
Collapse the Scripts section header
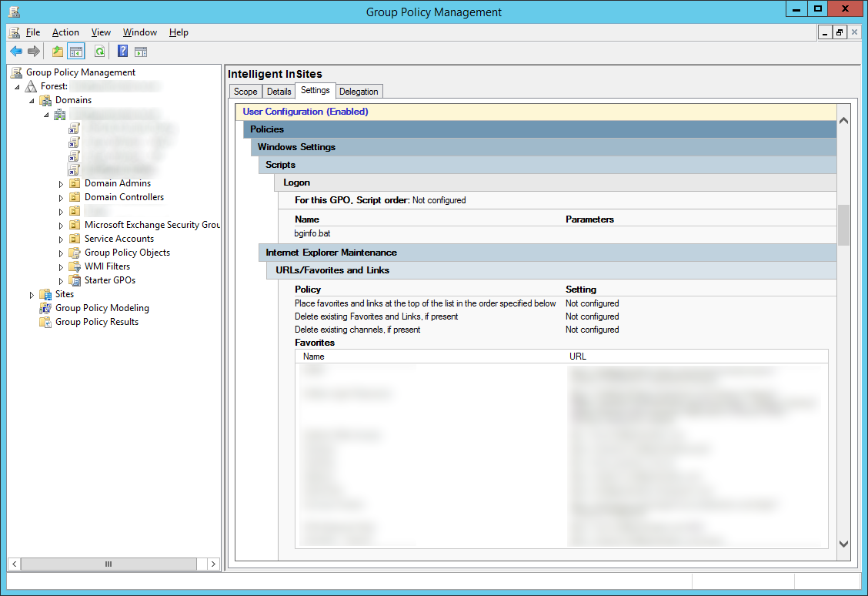[x=547, y=165]
